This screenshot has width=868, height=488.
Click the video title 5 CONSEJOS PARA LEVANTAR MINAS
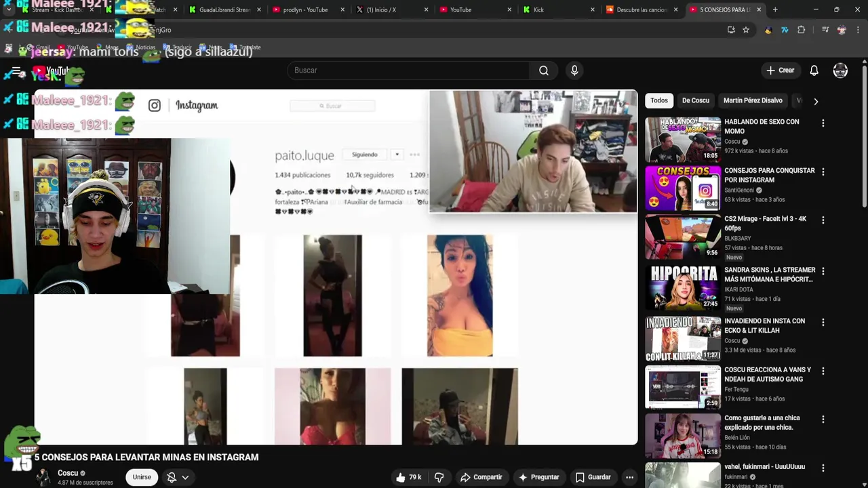point(146,457)
